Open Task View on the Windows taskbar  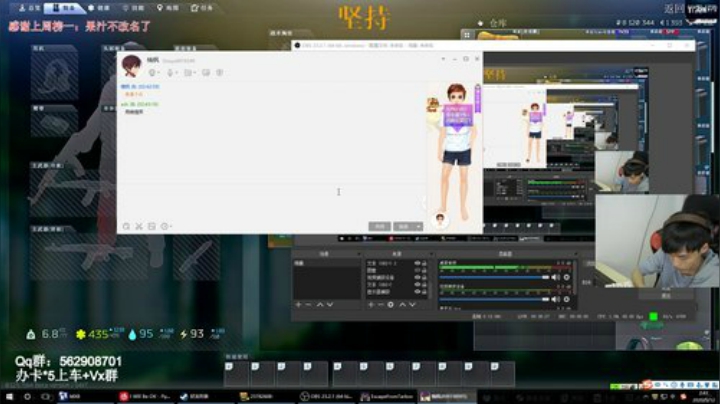point(46,396)
